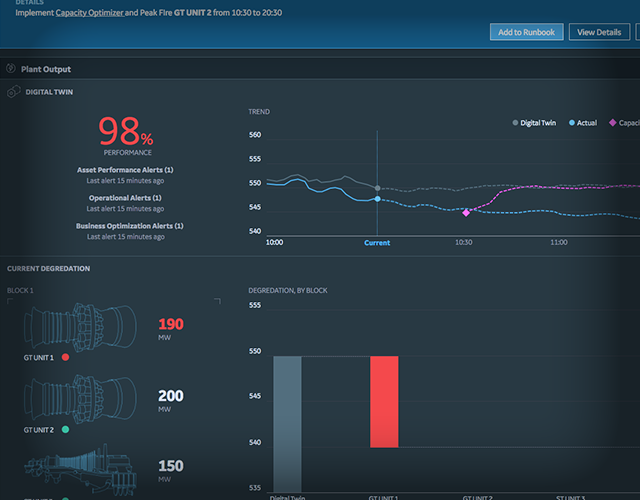Open the Plant Output section header

point(320,69)
